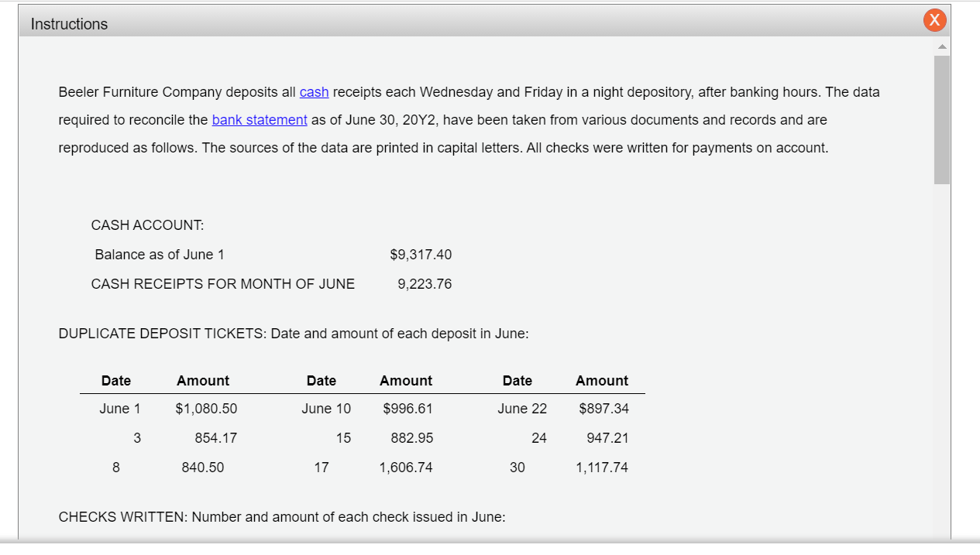Click the scrollbar up arrow
The width and height of the screenshot is (980, 555).
(x=942, y=47)
